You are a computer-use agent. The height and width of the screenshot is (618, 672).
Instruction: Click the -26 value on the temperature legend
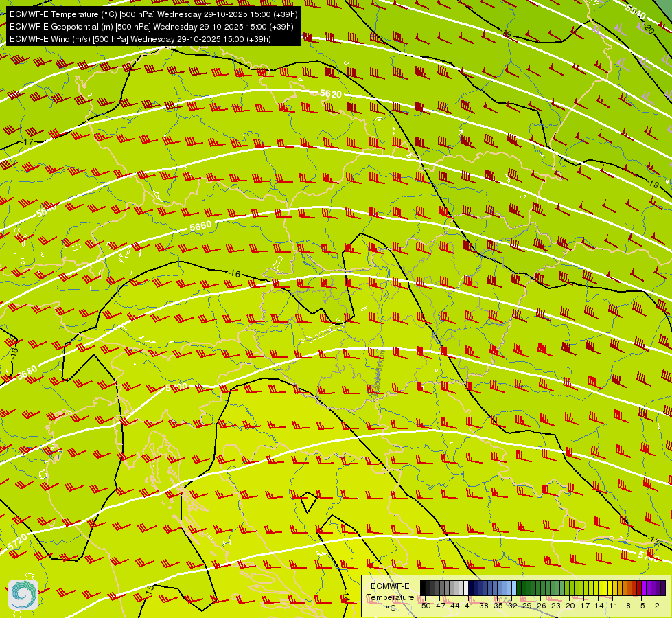tap(540, 606)
